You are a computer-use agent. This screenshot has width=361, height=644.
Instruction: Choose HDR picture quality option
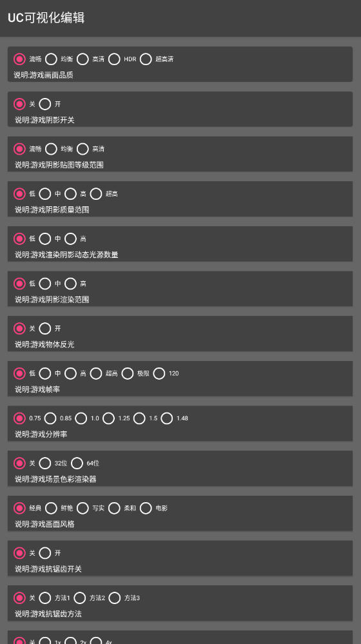114,59
